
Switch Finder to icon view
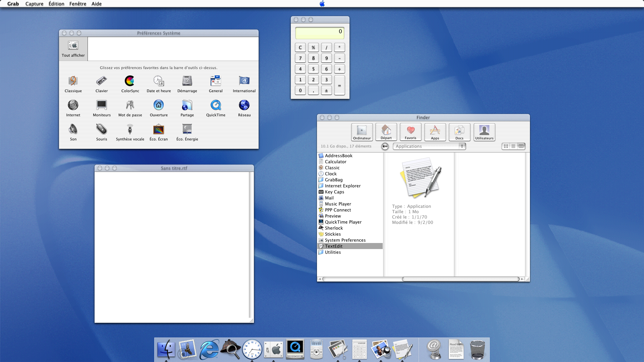click(x=506, y=146)
